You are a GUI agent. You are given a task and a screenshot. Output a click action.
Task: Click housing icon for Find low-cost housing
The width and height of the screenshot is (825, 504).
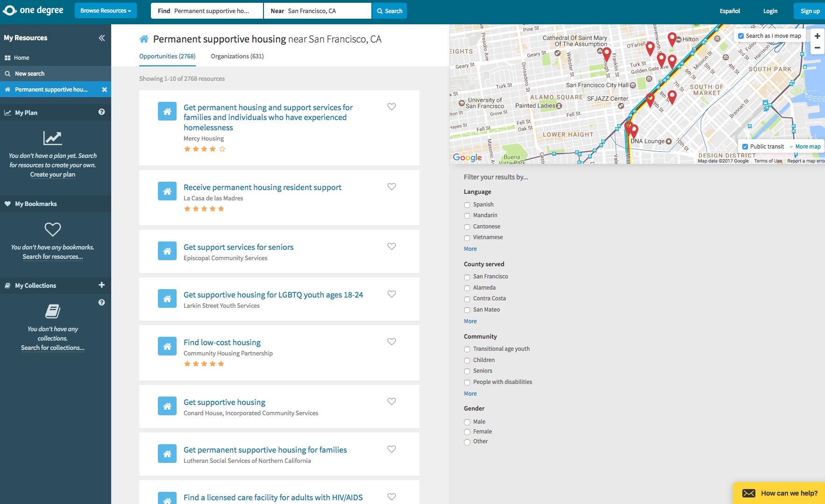(x=167, y=346)
